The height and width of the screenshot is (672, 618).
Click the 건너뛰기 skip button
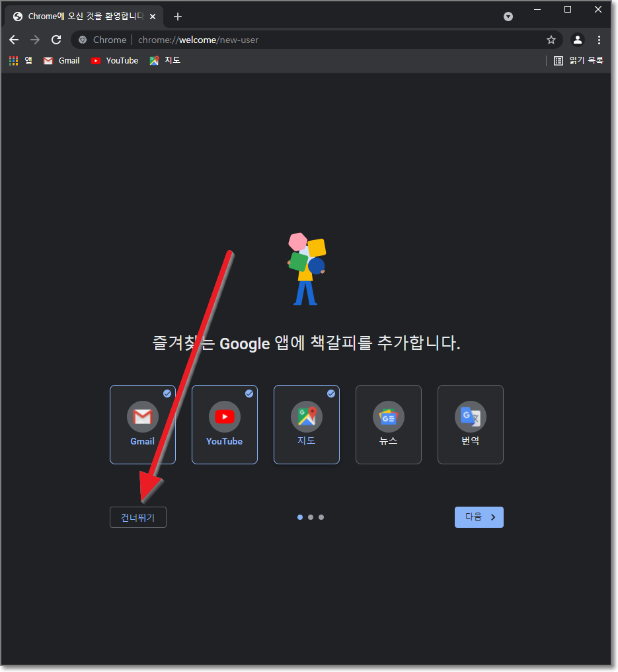coord(138,517)
